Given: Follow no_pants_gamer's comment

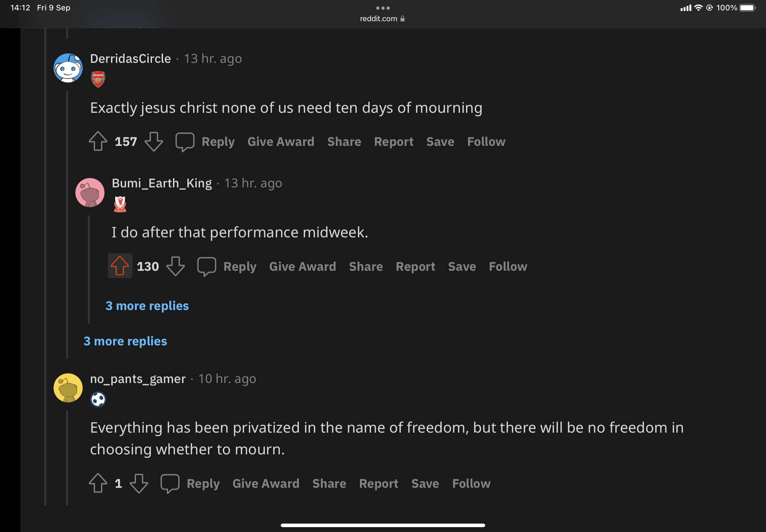Looking at the screenshot, I should (x=471, y=484).
